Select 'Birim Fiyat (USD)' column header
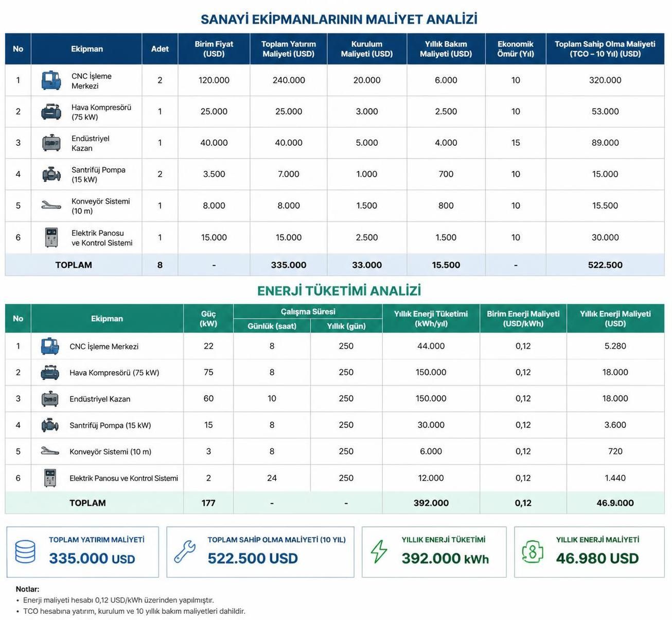The image size is (672, 620). [x=214, y=49]
